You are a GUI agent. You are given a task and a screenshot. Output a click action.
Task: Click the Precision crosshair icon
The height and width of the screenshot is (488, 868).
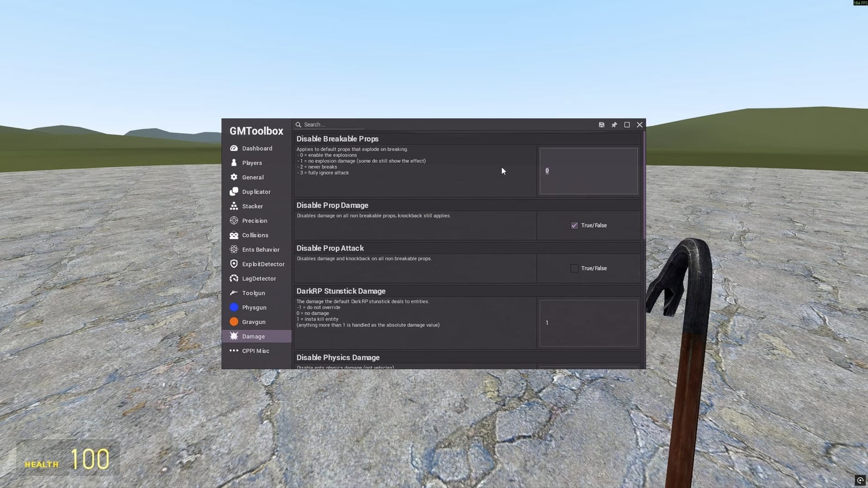pyautogui.click(x=234, y=221)
